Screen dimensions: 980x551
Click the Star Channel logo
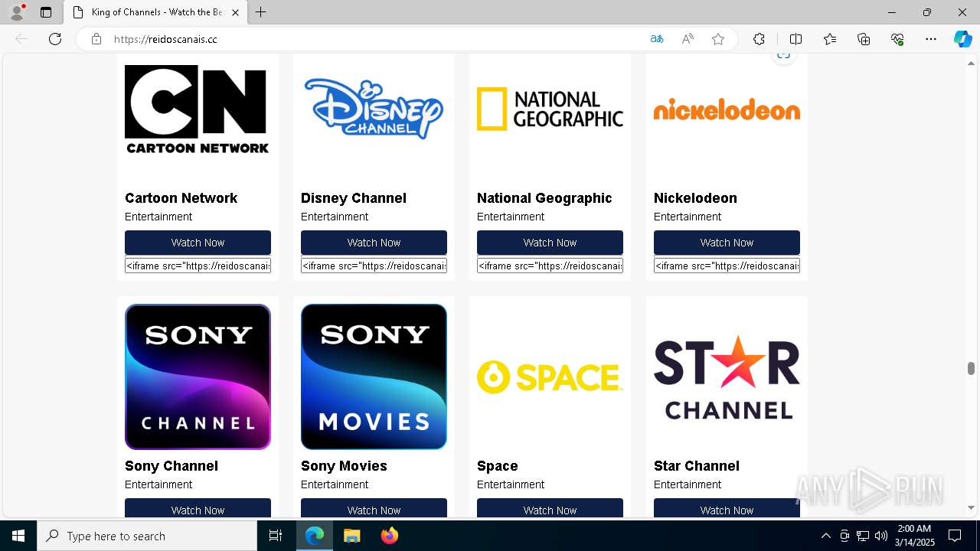click(x=727, y=377)
